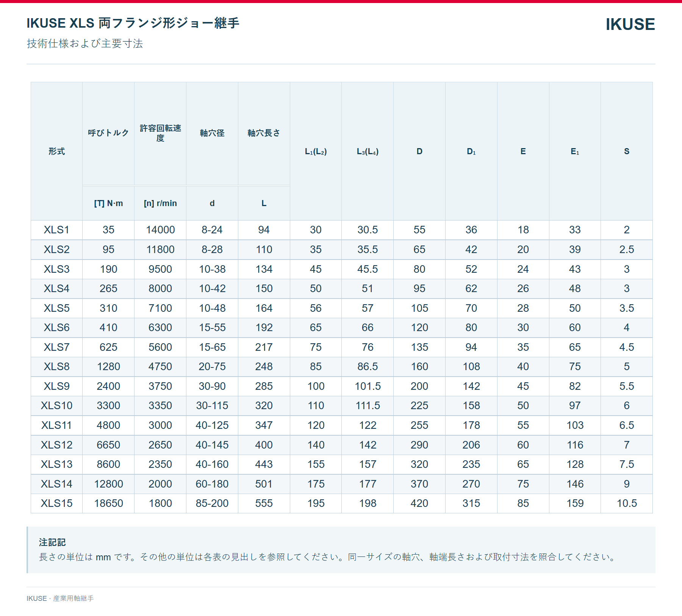This screenshot has height=616, width=682.
Task: Click the '形式' column header
Action: click(x=56, y=151)
